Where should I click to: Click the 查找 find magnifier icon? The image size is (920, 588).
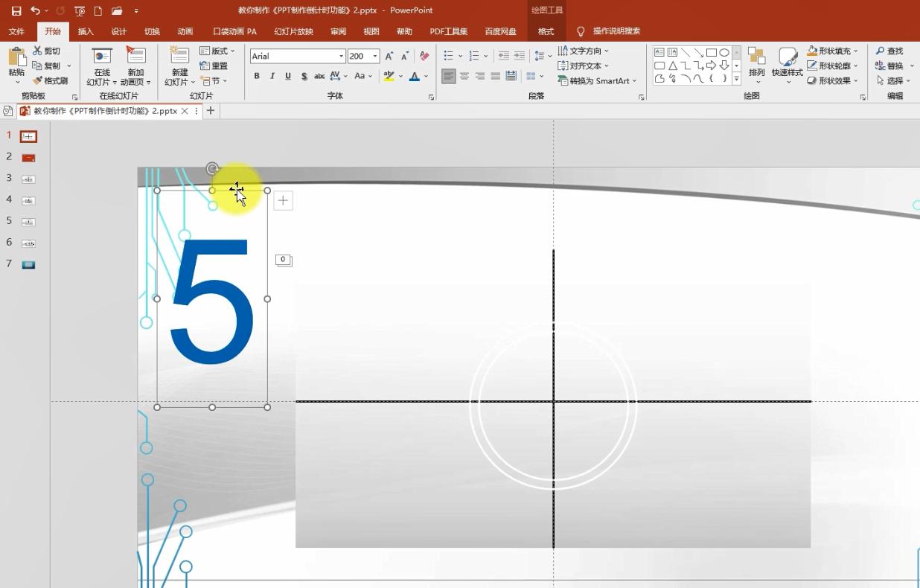click(x=880, y=51)
